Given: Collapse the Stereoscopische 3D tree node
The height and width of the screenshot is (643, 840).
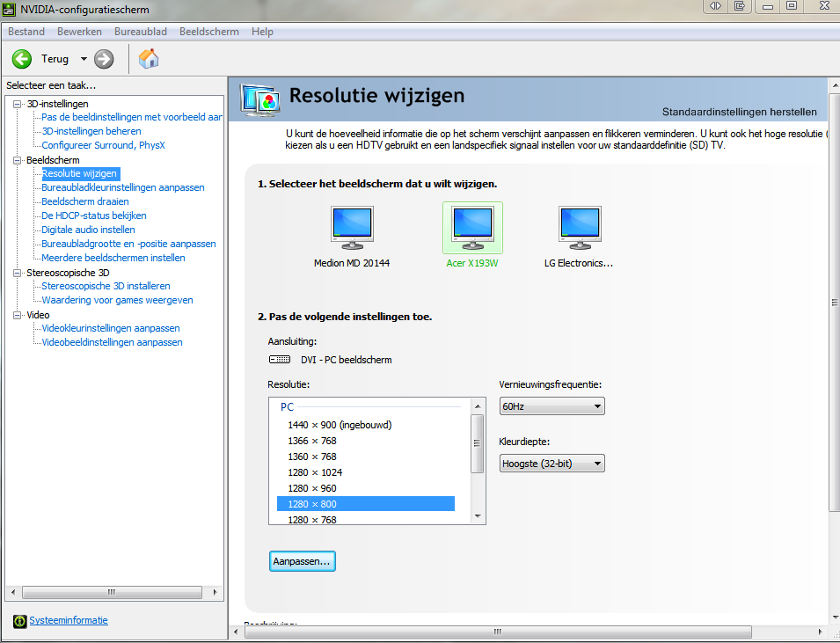Looking at the screenshot, I should (17, 273).
